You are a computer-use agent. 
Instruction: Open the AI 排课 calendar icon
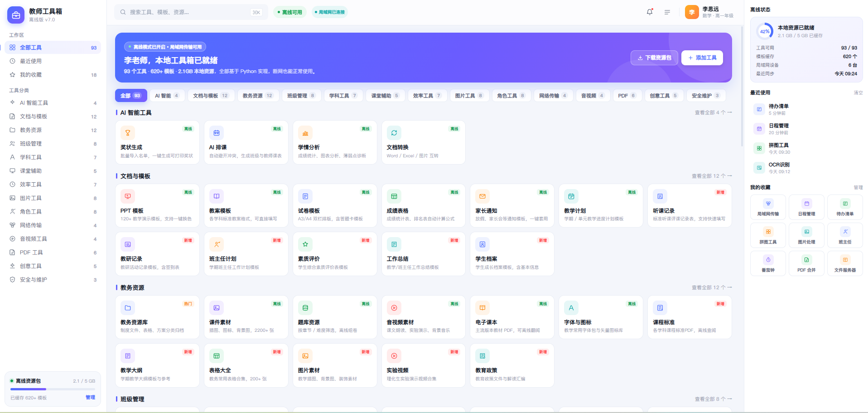coord(217,133)
